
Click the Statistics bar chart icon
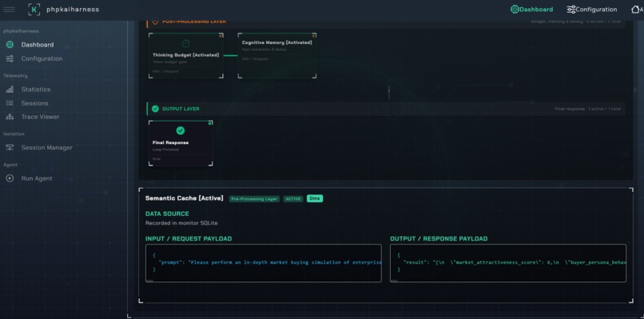(x=10, y=90)
